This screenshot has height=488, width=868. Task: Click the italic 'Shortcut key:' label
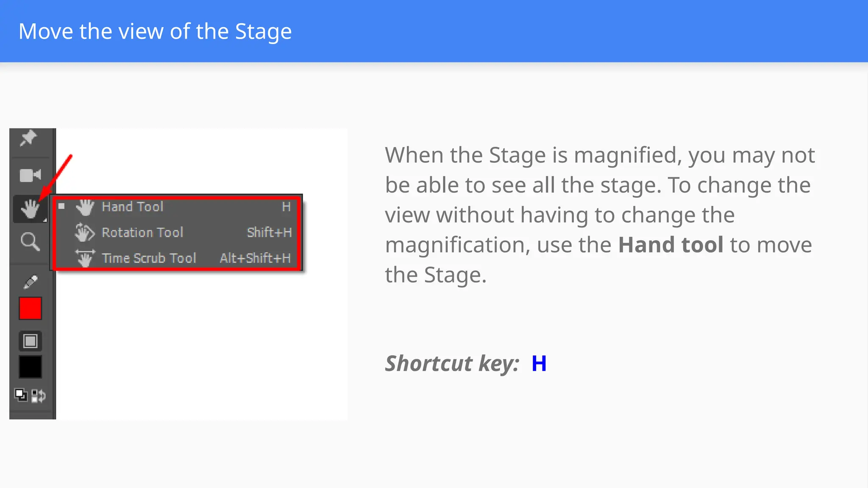click(x=452, y=363)
